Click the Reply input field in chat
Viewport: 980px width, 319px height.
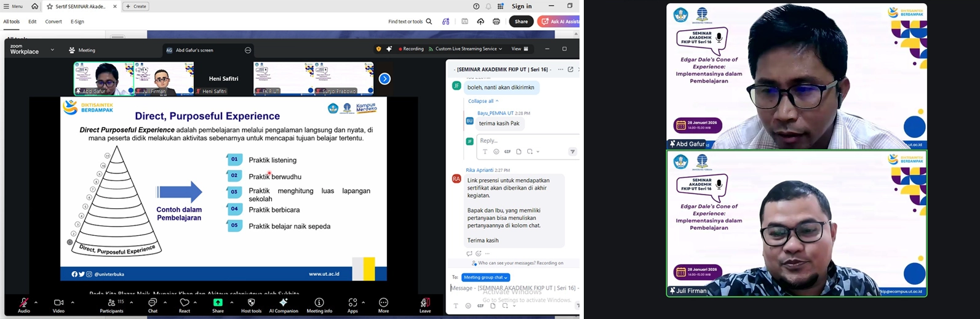[x=527, y=140]
